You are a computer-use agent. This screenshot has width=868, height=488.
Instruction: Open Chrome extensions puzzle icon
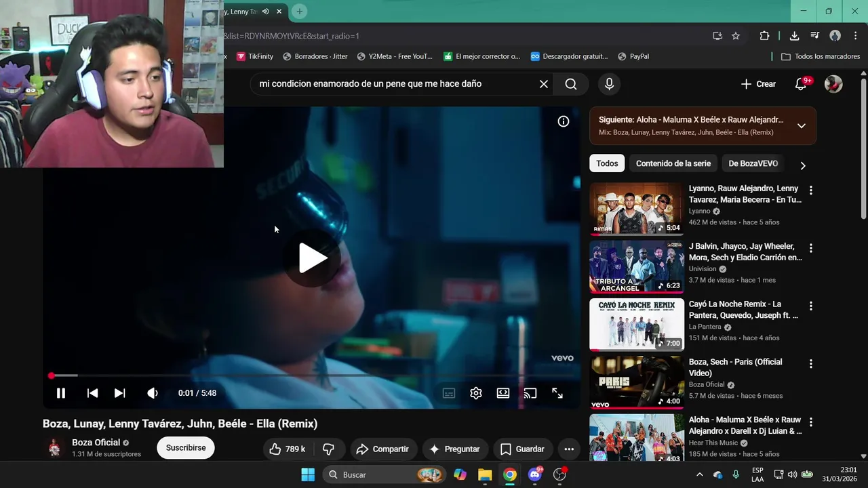[x=764, y=36]
